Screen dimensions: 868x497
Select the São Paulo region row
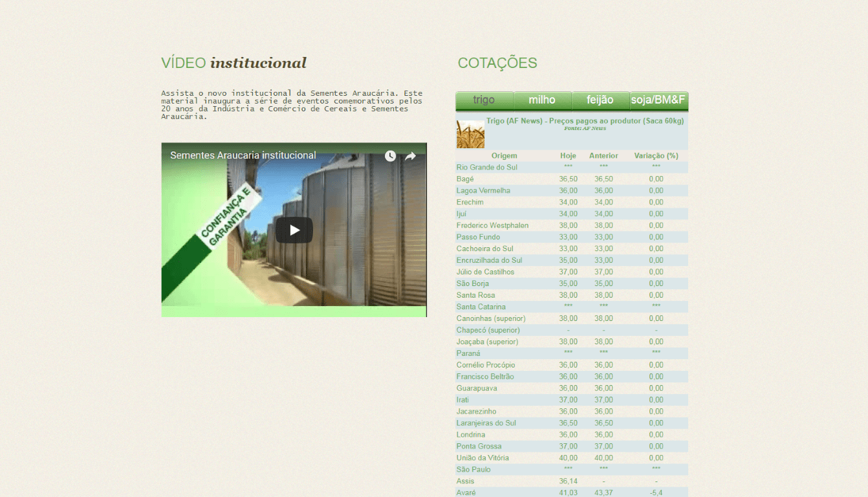click(572, 470)
